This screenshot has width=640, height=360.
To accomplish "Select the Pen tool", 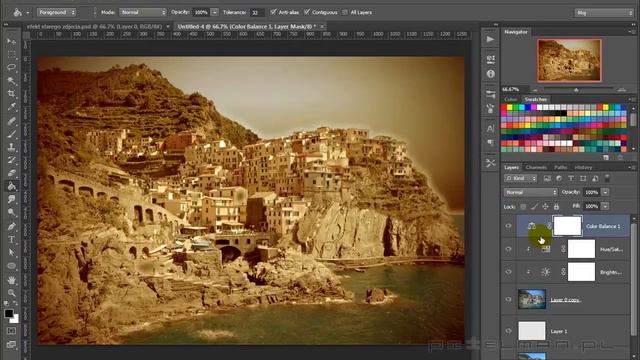I will 11,226.
